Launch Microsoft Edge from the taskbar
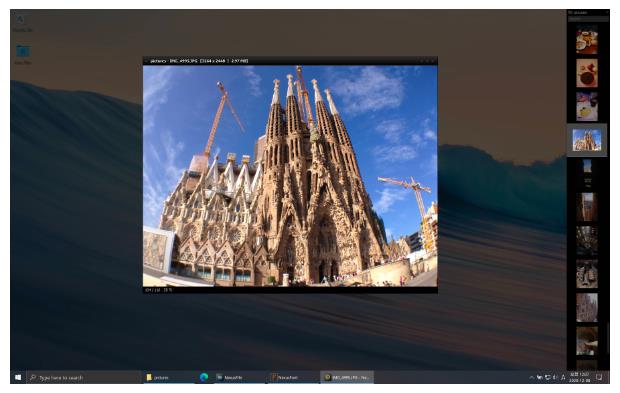Viewport: 620px width, 393px height. (204, 377)
